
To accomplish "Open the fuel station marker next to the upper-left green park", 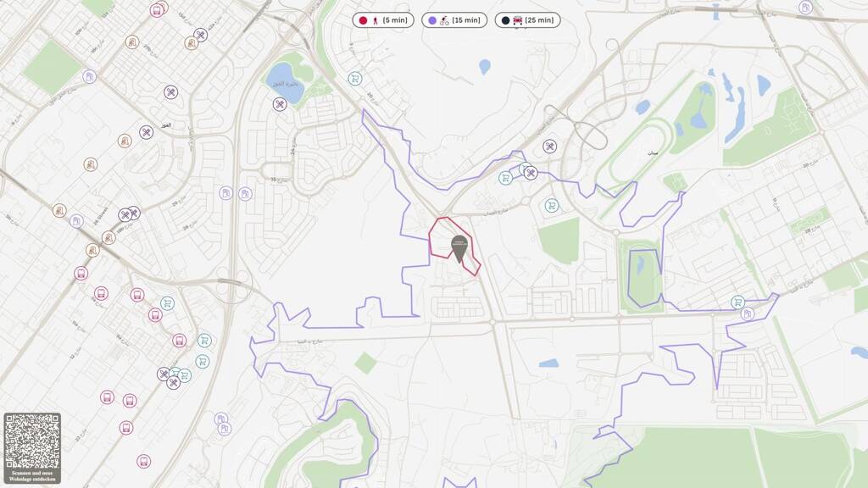I will 89,76.
